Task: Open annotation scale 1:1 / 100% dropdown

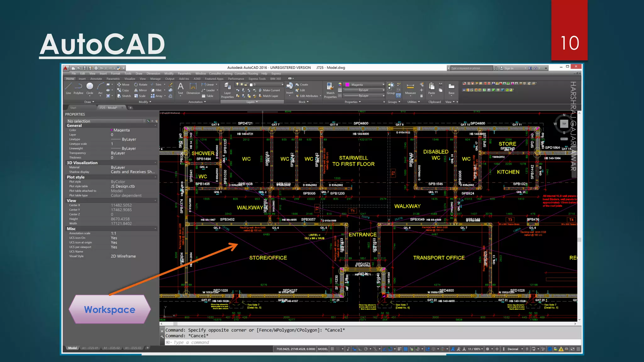Action: 475,349
